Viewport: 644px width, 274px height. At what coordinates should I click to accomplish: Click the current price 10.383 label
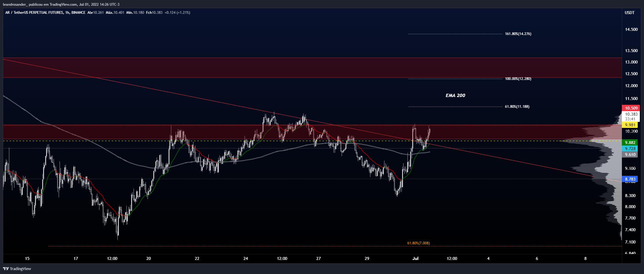[x=631, y=114]
